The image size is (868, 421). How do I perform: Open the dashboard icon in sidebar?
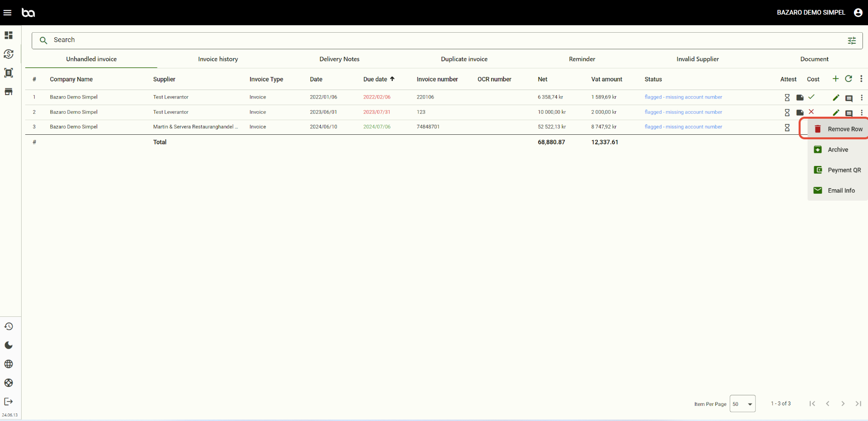[9, 35]
